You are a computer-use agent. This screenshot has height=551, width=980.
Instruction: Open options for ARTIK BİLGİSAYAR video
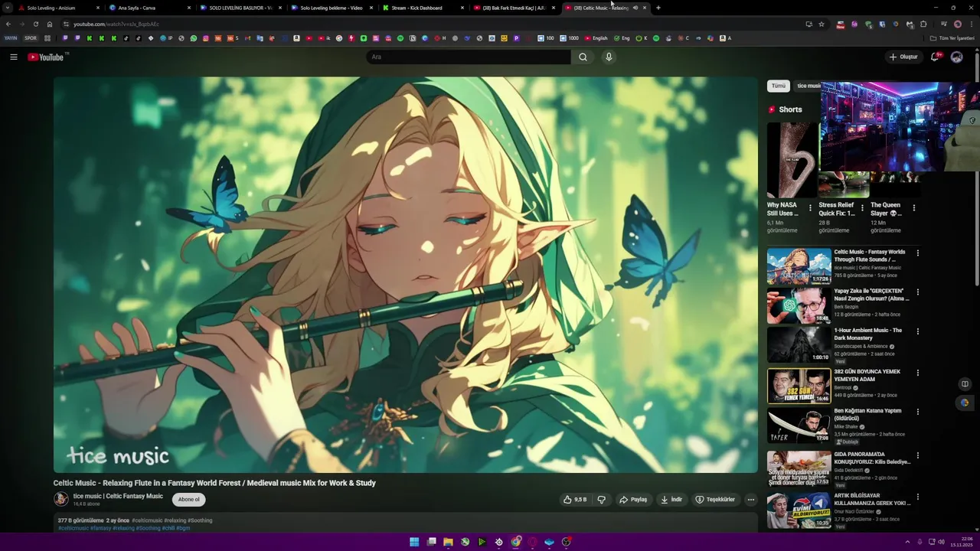coord(918,497)
